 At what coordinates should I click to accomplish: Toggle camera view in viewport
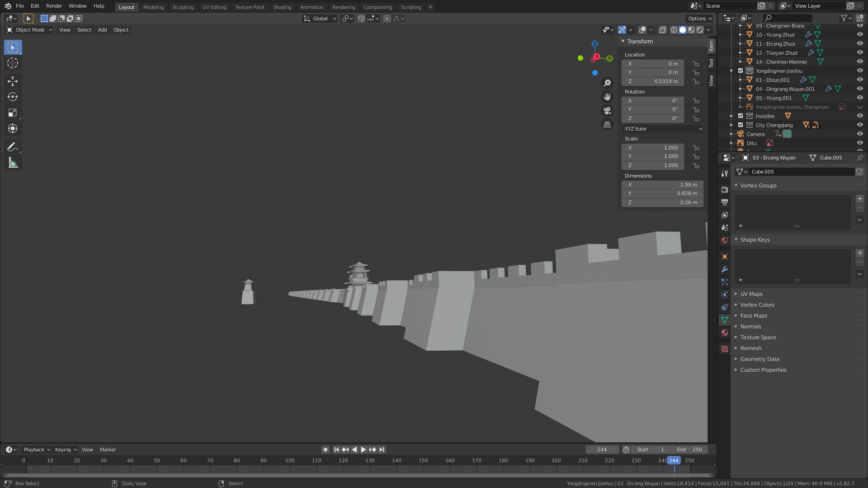click(607, 111)
